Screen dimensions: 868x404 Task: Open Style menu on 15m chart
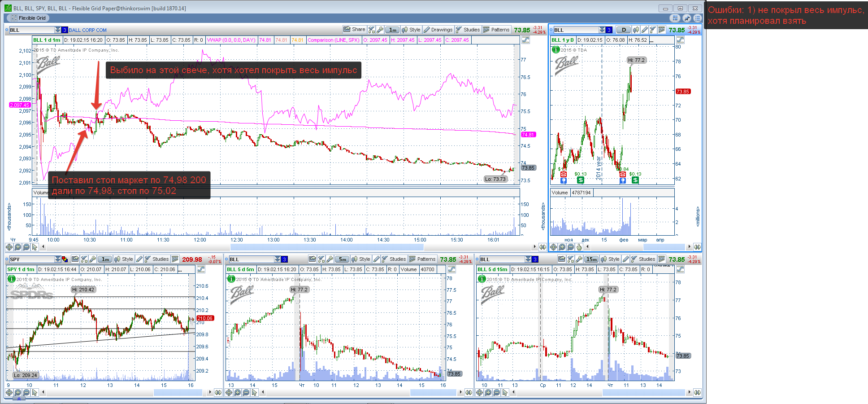tap(610, 259)
